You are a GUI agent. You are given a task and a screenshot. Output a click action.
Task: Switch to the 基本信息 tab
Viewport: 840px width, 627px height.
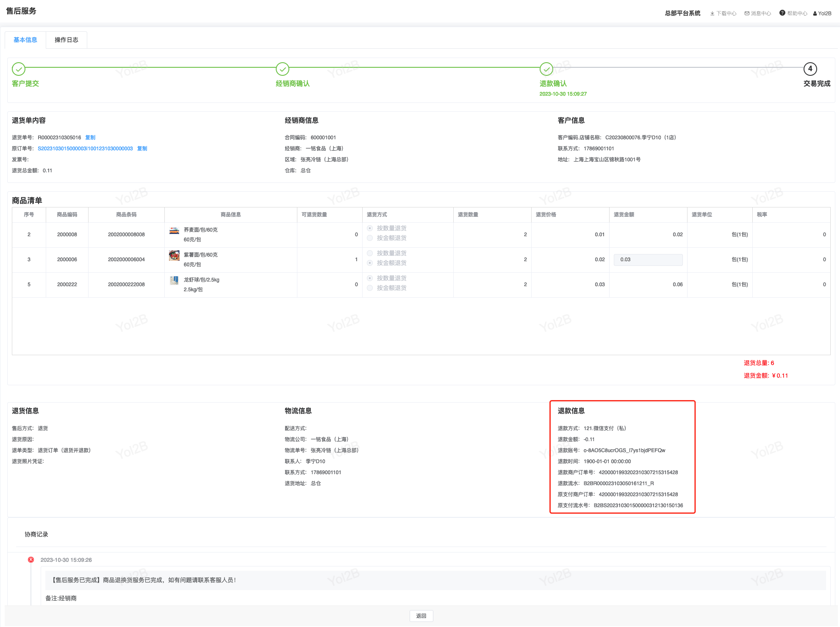25,40
